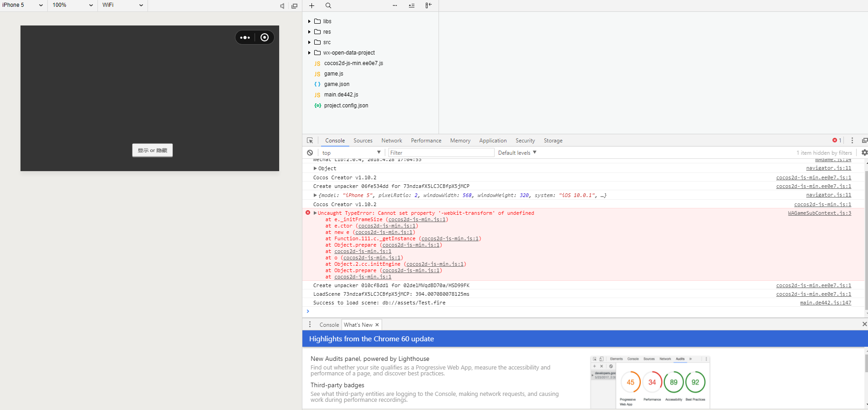Click the red error count indicator
This screenshot has width=868, height=410.
click(x=837, y=141)
